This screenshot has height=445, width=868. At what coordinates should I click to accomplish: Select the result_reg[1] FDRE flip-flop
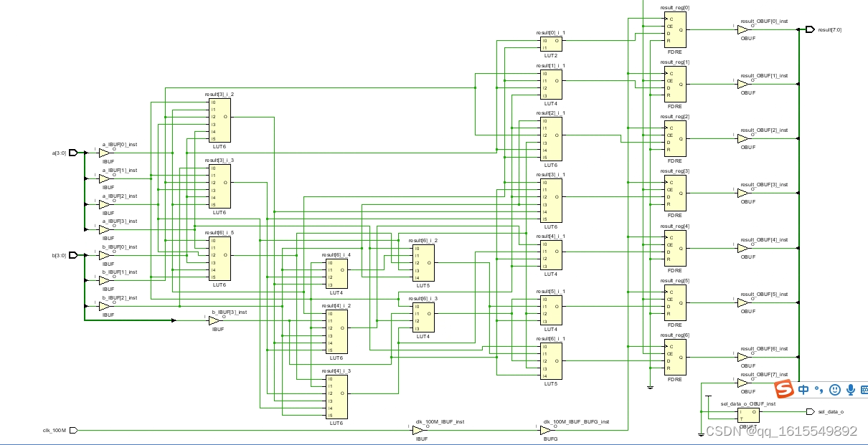click(x=674, y=85)
